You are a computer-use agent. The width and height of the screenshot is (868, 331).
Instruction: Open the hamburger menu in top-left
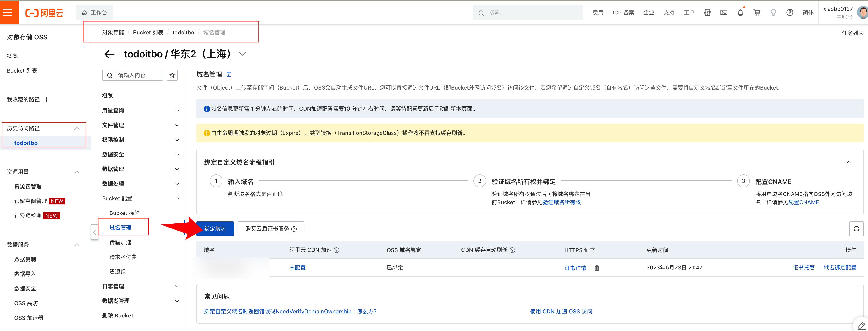(x=7, y=12)
